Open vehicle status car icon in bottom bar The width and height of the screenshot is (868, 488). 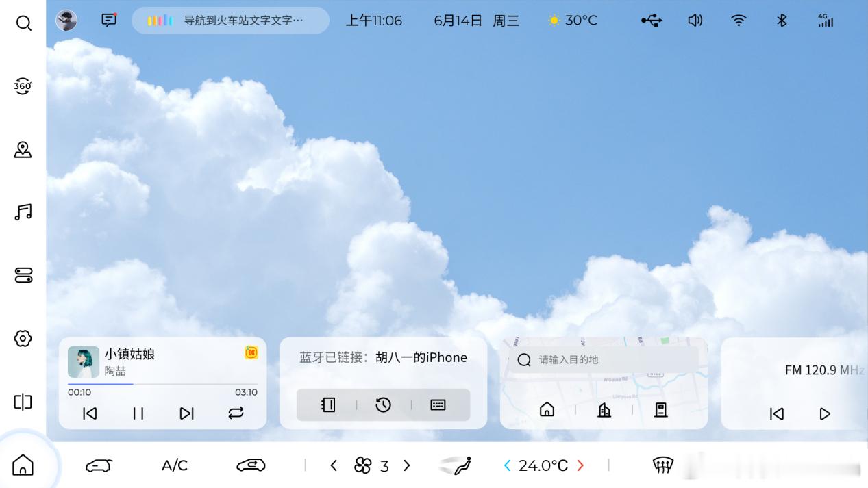99,465
